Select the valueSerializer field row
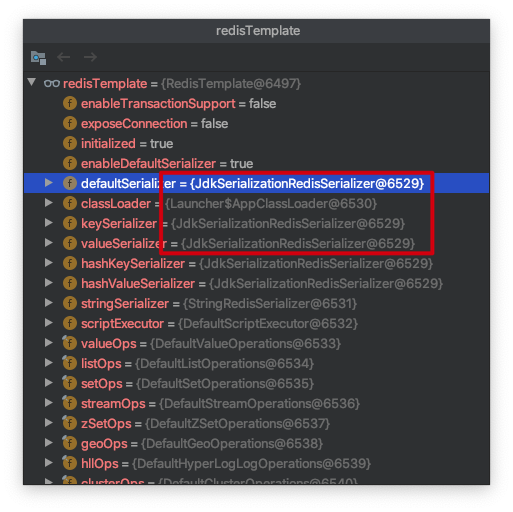 [x=256, y=243]
